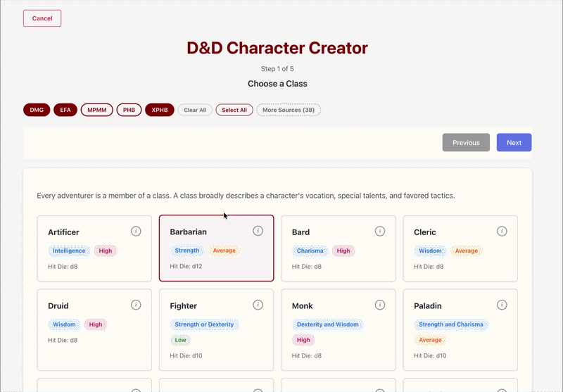Select the Fighter class card
Viewport: 563px width, 392px height.
click(217, 330)
